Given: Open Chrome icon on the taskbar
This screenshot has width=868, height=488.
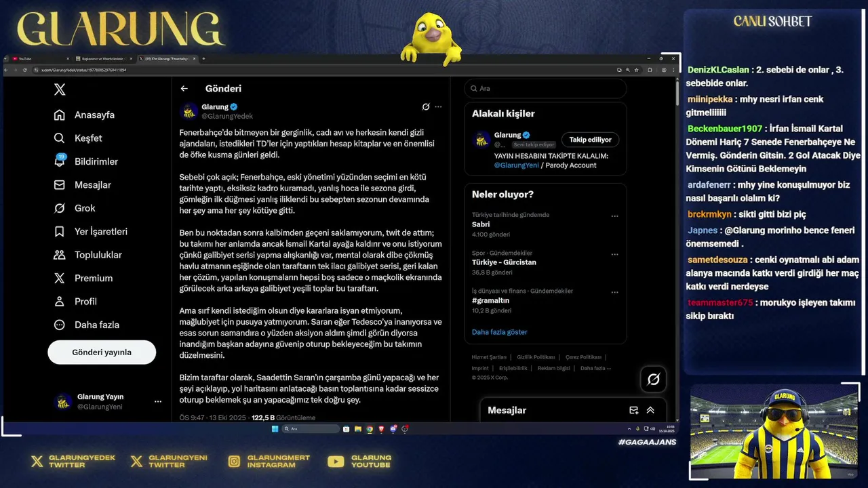Looking at the screenshot, I should pyautogui.click(x=370, y=429).
